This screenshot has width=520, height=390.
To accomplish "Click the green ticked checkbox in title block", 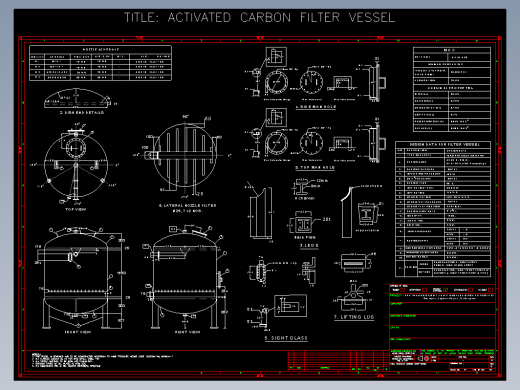I will click(x=446, y=290).
